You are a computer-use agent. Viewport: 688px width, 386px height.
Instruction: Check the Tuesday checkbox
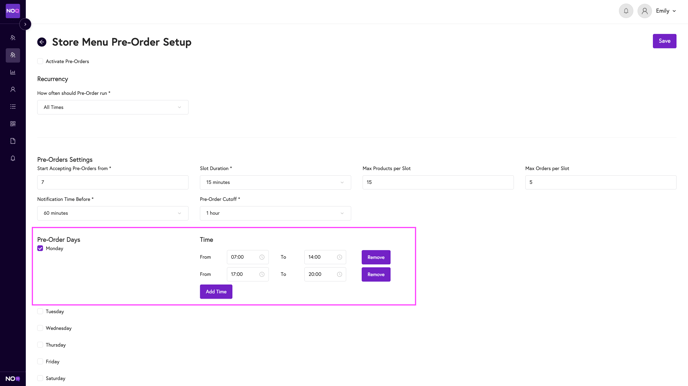pyautogui.click(x=40, y=311)
